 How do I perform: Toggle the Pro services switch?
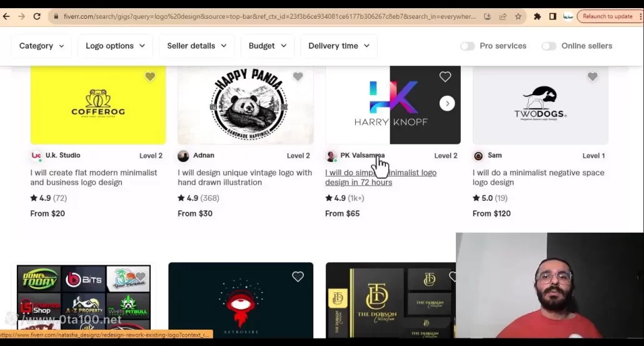click(x=468, y=46)
